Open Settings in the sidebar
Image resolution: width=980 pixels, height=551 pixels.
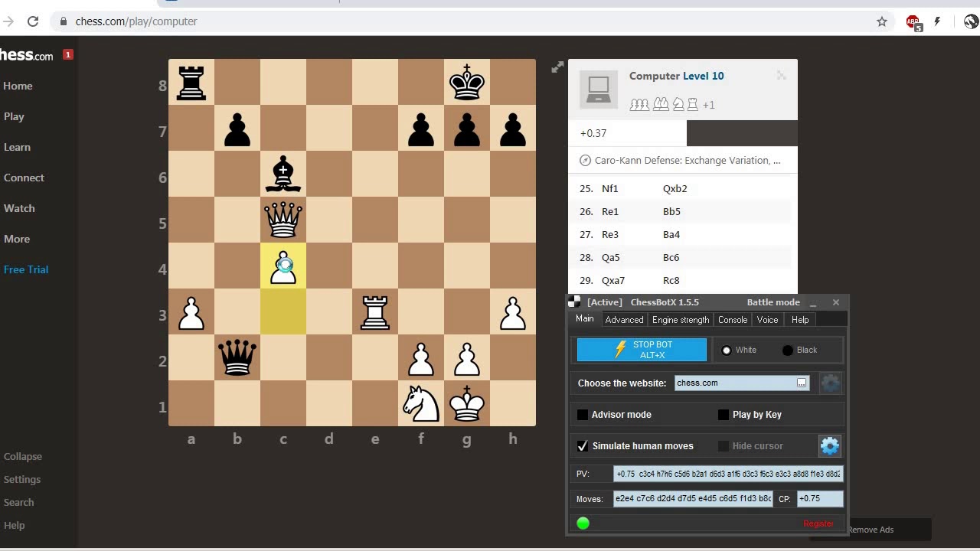click(x=22, y=479)
